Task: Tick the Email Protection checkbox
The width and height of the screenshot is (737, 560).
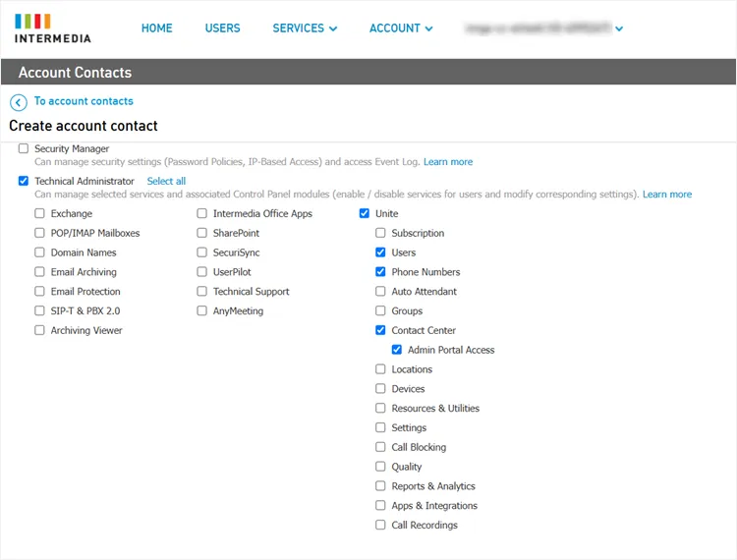Action: click(x=39, y=291)
